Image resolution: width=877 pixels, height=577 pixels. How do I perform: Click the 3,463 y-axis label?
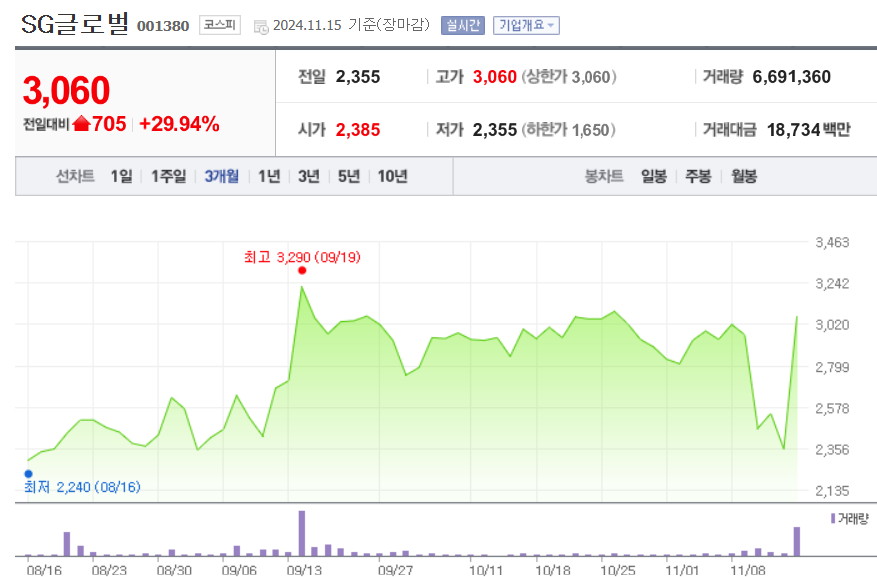pyautogui.click(x=832, y=242)
